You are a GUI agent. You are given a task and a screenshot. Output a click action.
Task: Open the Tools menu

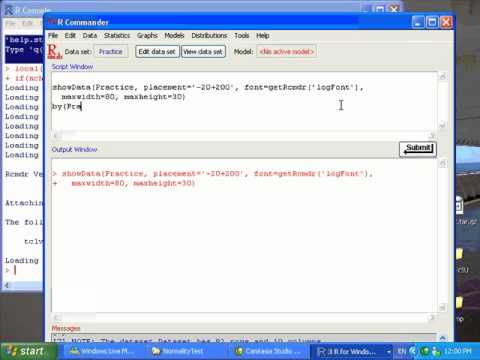tap(241, 35)
